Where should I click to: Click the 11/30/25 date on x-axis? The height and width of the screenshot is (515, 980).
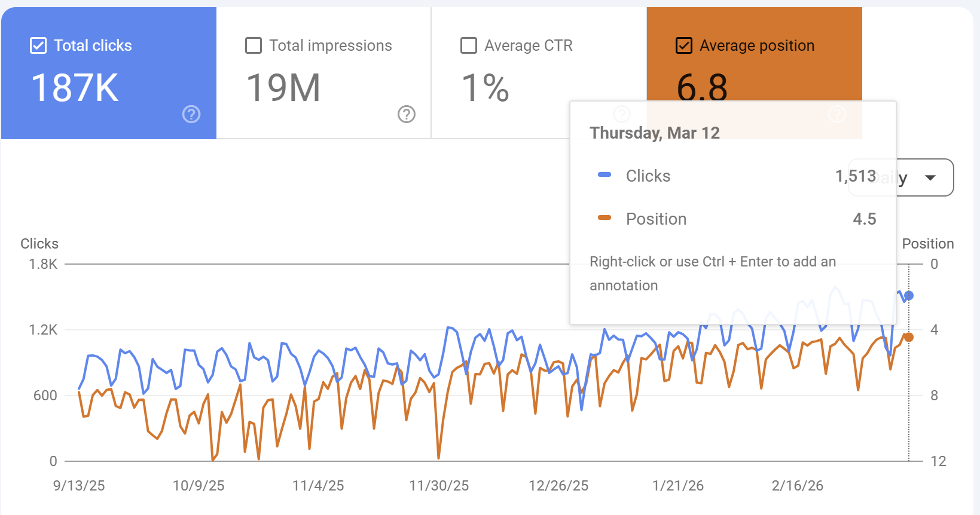[x=439, y=486]
